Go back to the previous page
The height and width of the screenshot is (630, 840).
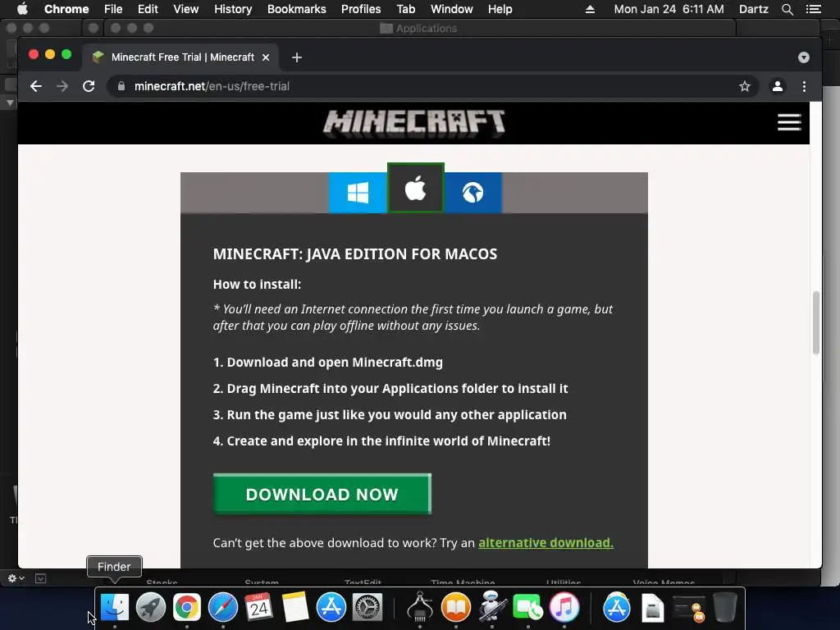pos(36,86)
